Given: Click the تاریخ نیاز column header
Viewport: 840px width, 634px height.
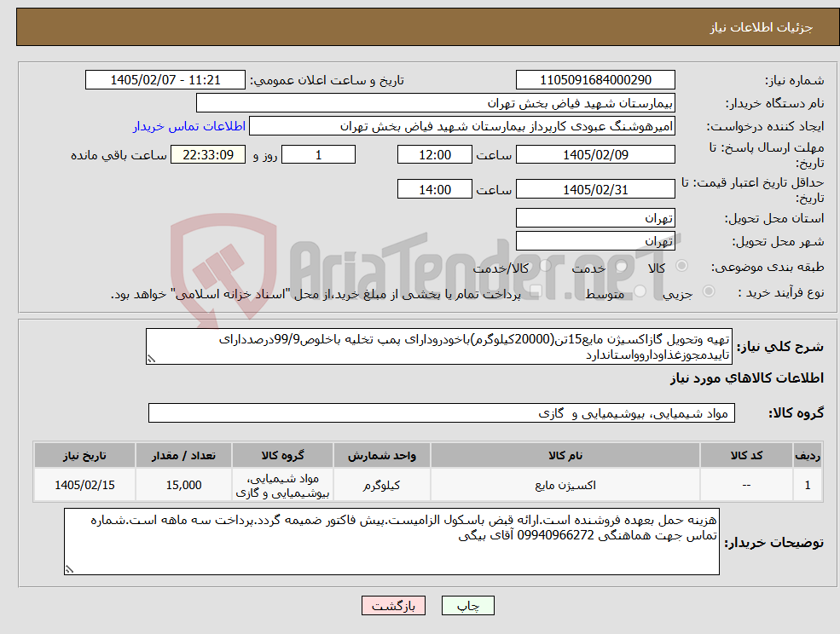Looking at the screenshot, I should click(x=84, y=455).
